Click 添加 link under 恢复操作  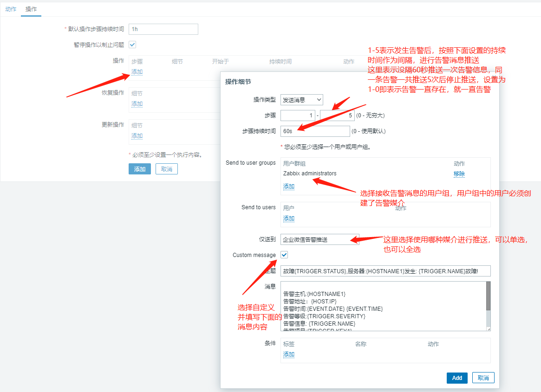(x=137, y=104)
